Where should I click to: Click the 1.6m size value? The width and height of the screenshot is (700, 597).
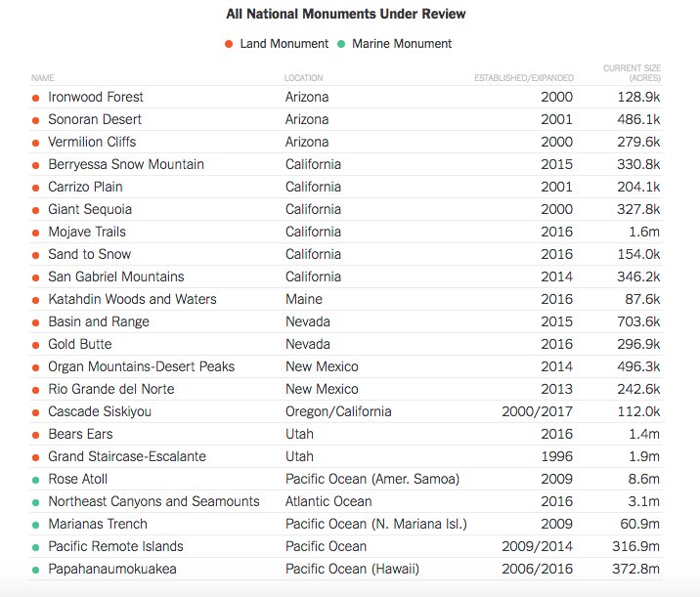pos(644,232)
